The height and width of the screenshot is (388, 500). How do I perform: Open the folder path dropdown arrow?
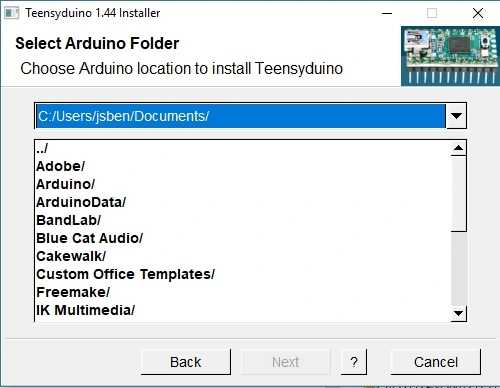point(456,116)
